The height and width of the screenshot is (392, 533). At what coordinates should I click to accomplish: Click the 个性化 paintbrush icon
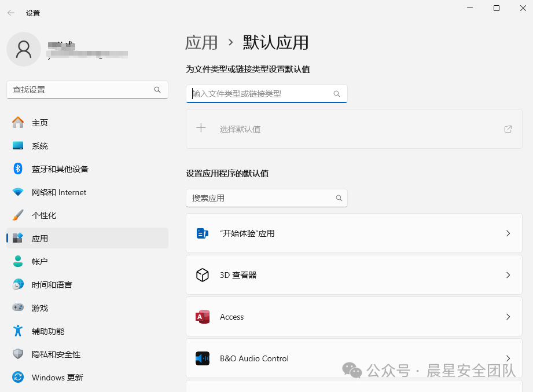pos(18,215)
